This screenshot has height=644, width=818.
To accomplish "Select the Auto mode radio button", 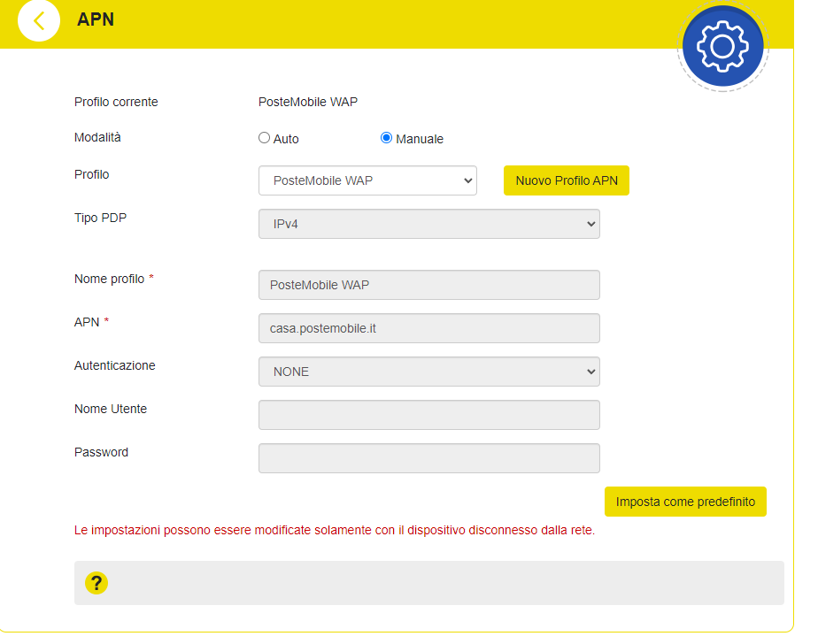I will [265, 138].
